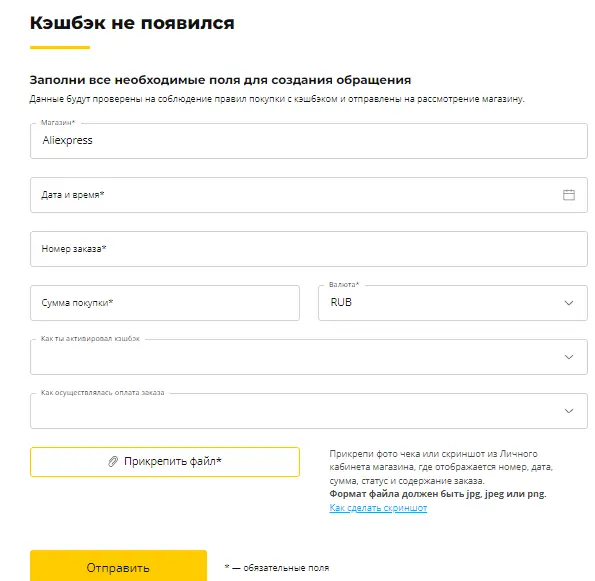Click the bold file format requirement text

pyautogui.click(x=438, y=494)
